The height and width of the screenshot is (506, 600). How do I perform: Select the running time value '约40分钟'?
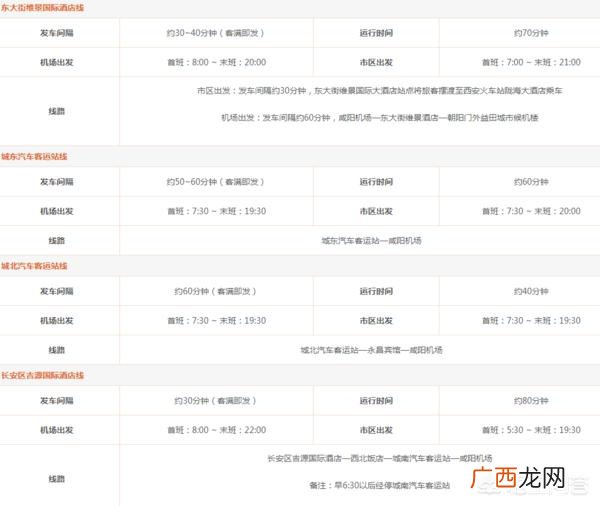point(531,291)
